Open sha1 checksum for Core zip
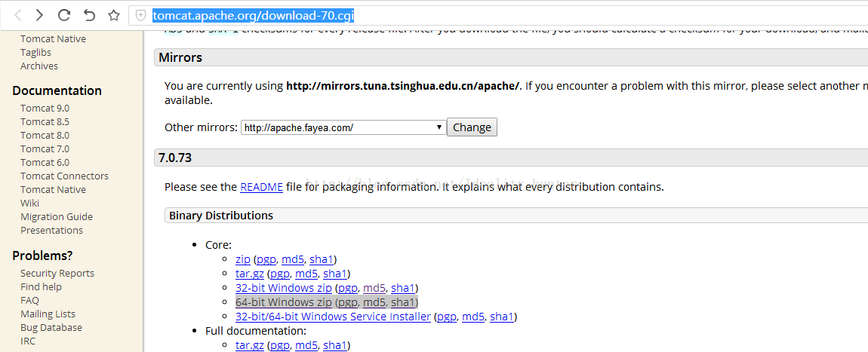 click(322, 259)
